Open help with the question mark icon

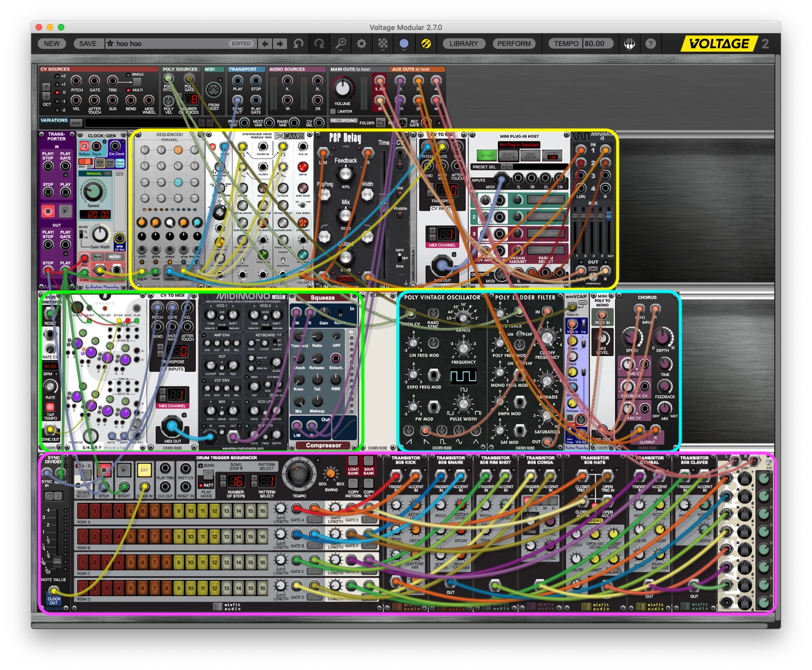(x=650, y=43)
